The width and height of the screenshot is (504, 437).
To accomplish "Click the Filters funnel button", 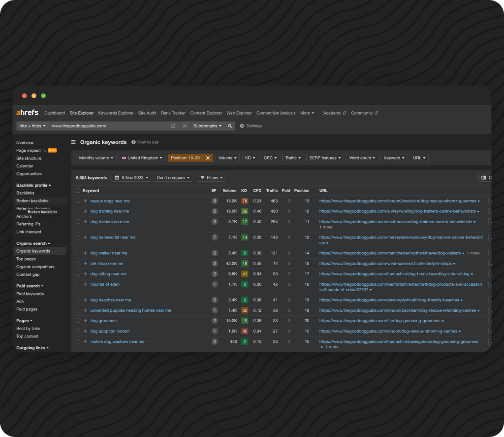I will coord(211,178).
